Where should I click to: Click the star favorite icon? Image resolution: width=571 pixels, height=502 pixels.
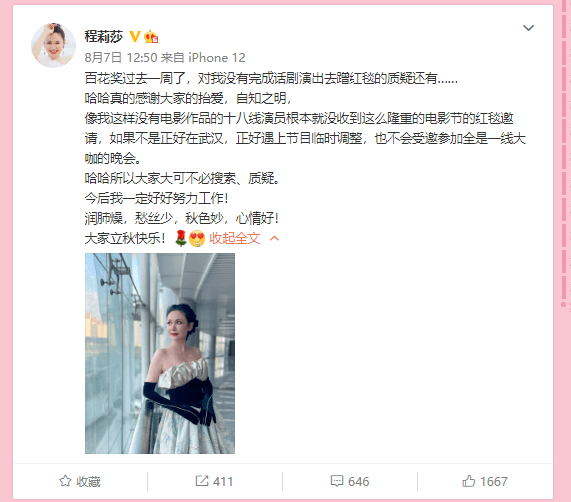65,481
